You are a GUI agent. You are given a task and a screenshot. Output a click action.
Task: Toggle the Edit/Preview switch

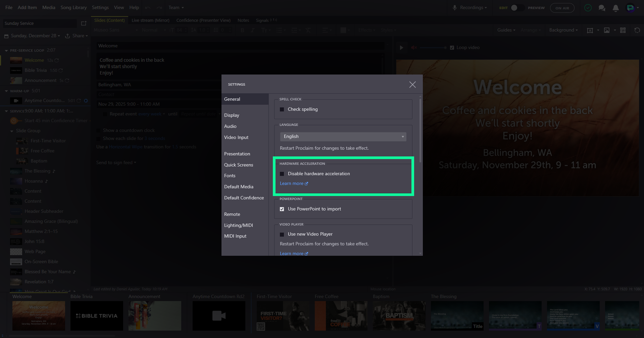(518, 8)
